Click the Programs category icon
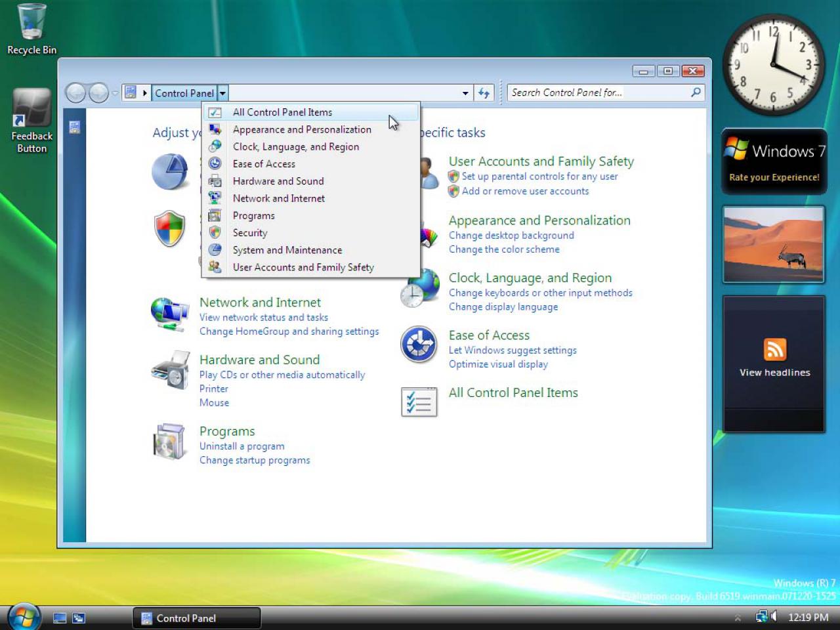 click(x=170, y=442)
